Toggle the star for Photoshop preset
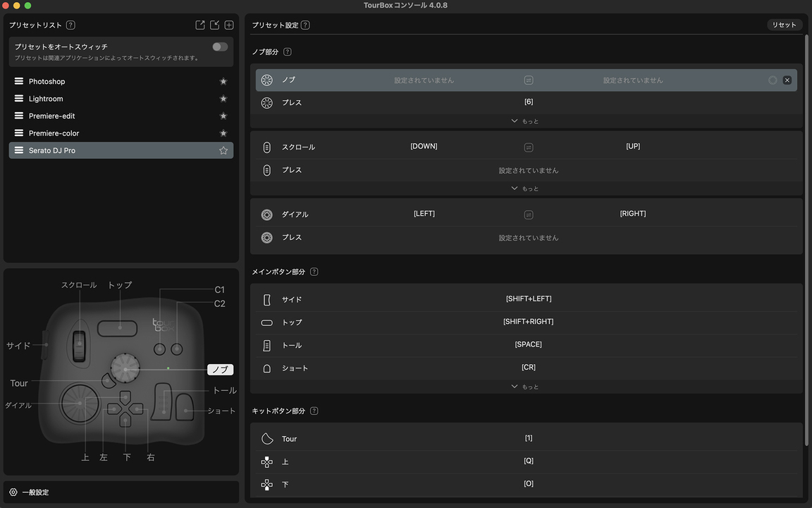812x508 pixels. (223, 81)
